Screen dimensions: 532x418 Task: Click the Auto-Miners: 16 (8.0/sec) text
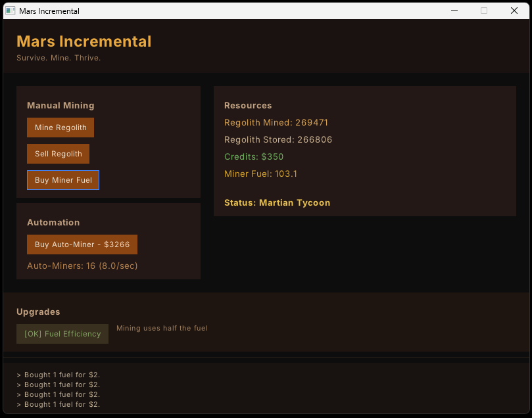click(82, 266)
